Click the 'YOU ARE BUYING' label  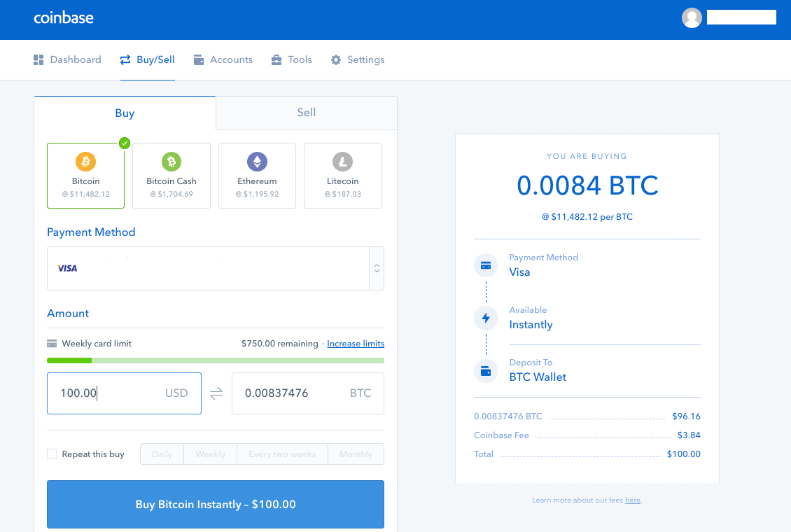(x=587, y=156)
